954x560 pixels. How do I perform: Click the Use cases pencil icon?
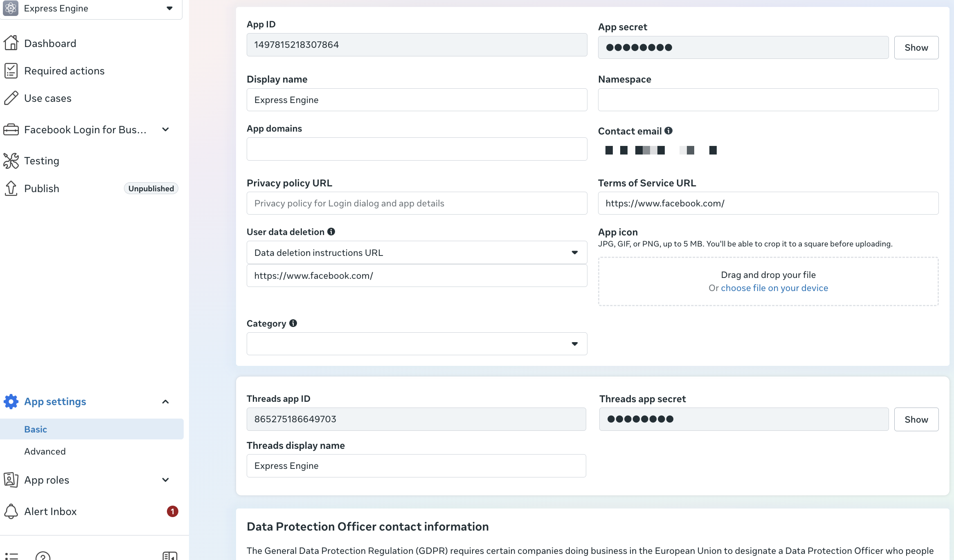11,98
